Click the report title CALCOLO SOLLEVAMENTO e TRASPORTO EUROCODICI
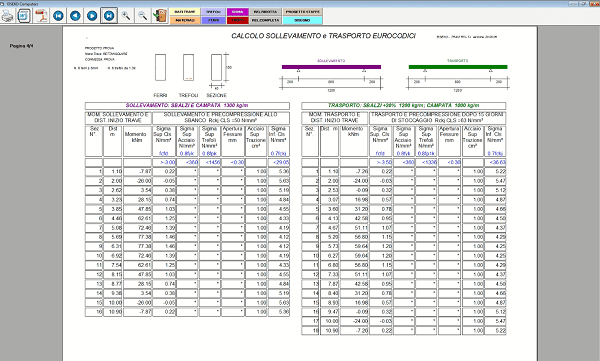Screen dimensions: 600x361 [x=323, y=36]
